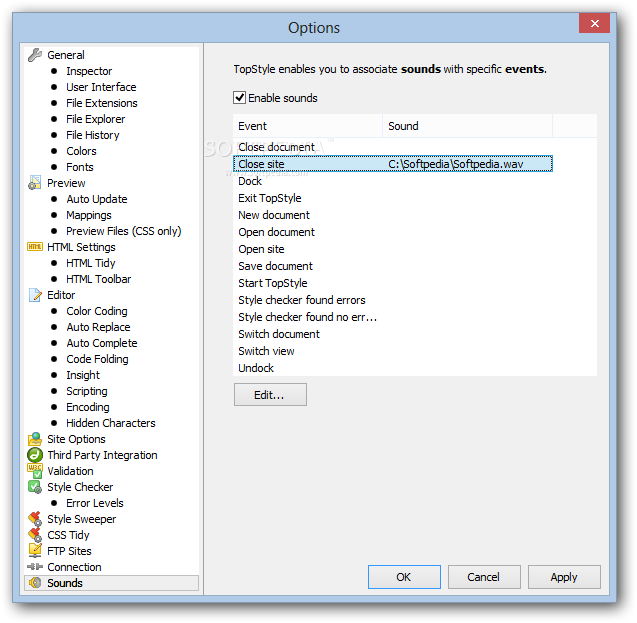Select the New document event
This screenshot has height=623, width=637.
(x=274, y=215)
